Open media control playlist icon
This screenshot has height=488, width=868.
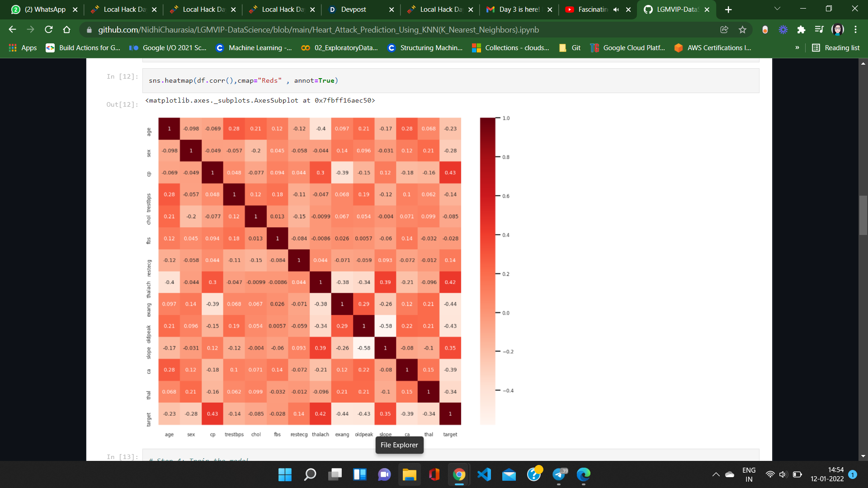coord(819,30)
